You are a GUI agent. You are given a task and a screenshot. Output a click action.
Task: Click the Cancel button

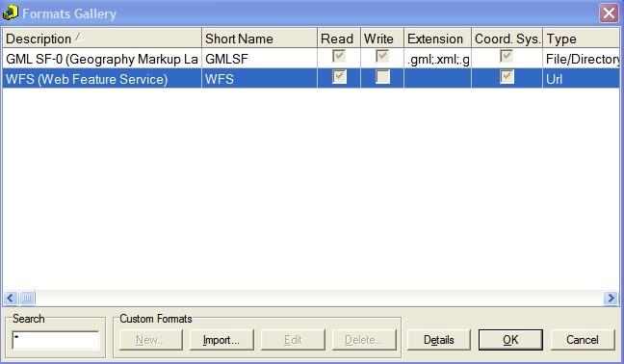[x=583, y=340]
